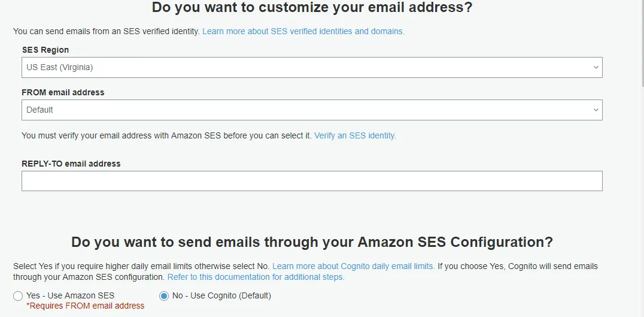Click the Amazon SES Configuration question heading
The height and width of the screenshot is (317, 644).
tap(312, 242)
